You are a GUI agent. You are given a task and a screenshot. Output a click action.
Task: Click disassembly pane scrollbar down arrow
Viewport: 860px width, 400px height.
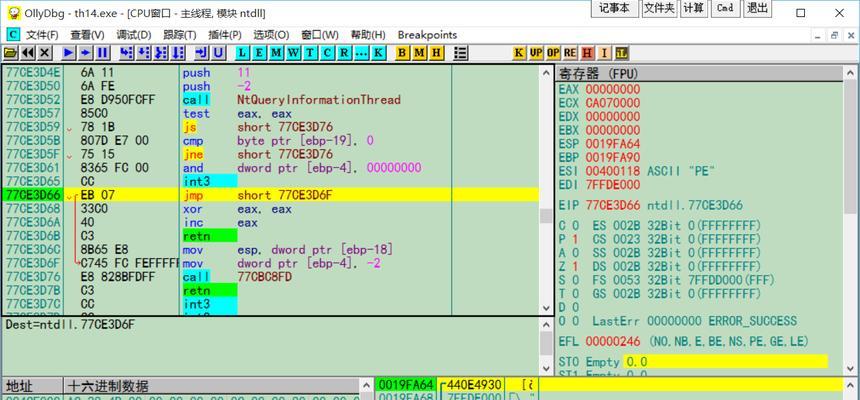(x=546, y=308)
